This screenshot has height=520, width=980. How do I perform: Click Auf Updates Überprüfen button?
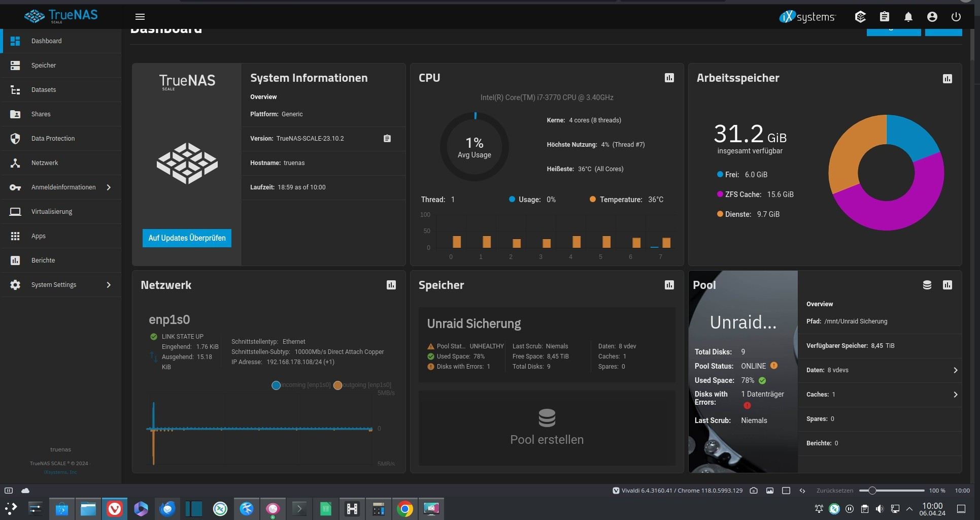pyautogui.click(x=187, y=238)
